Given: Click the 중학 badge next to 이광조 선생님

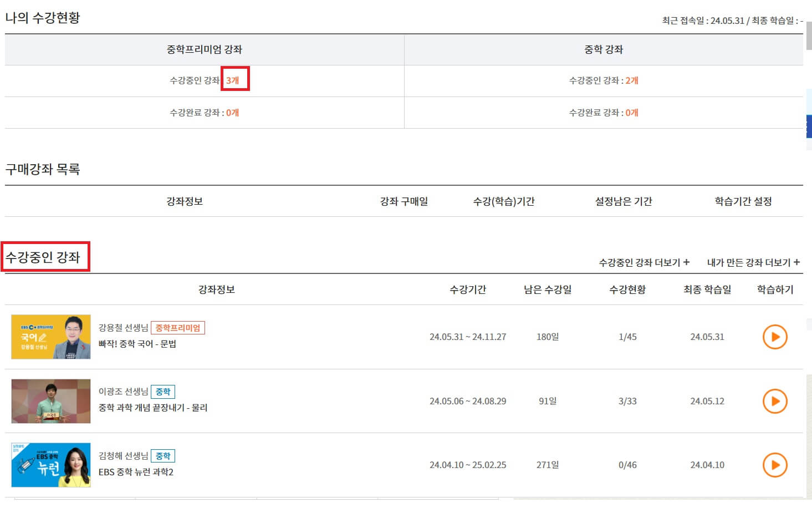Looking at the screenshot, I should tap(163, 391).
